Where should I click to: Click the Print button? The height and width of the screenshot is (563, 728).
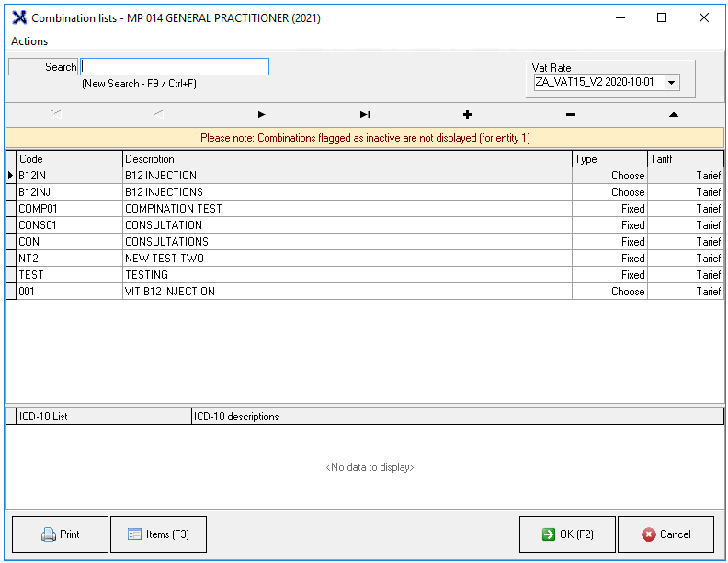(x=60, y=534)
